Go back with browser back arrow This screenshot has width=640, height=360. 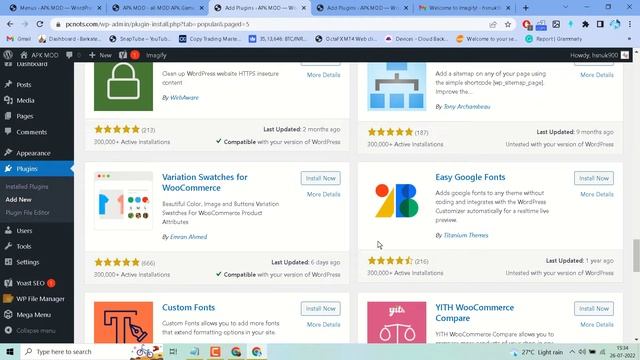(x=10, y=24)
